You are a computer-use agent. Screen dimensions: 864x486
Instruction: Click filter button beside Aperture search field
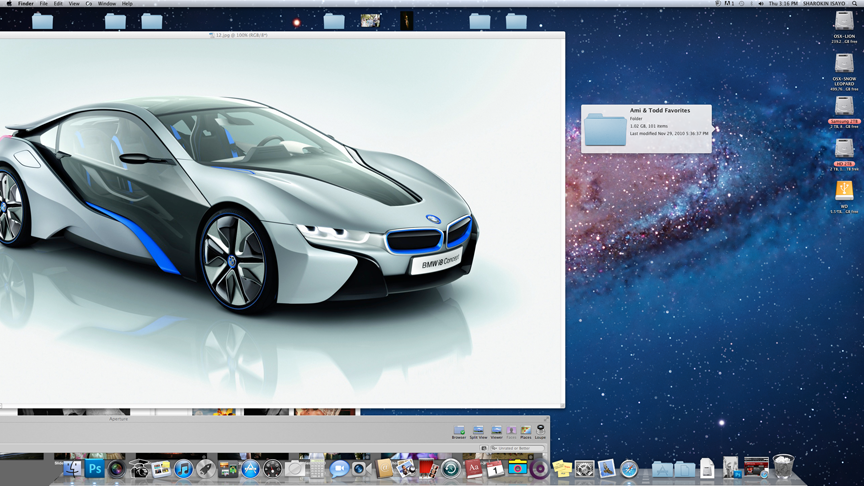click(484, 449)
